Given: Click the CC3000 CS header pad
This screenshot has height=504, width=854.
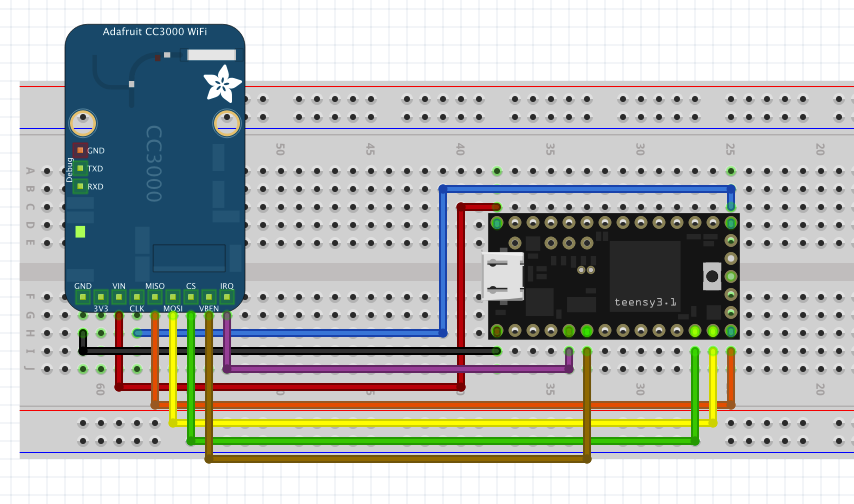Looking at the screenshot, I should click(191, 297).
